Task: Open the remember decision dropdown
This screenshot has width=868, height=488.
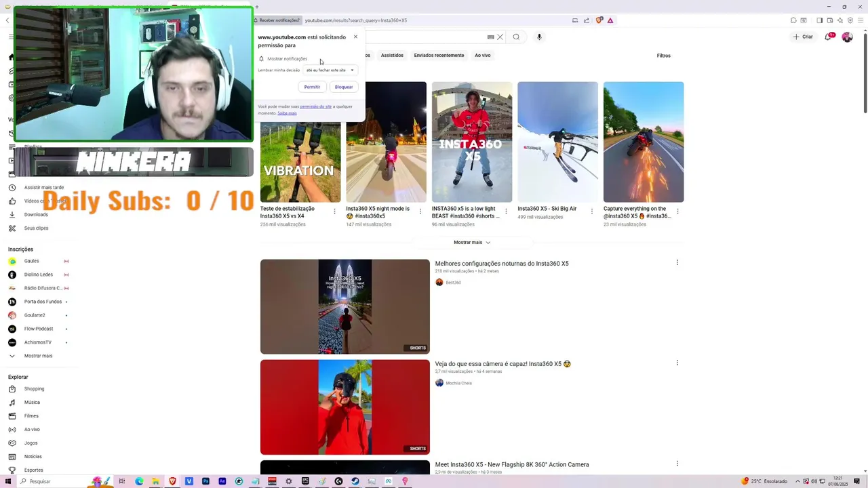Action: [x=330, y=70]
